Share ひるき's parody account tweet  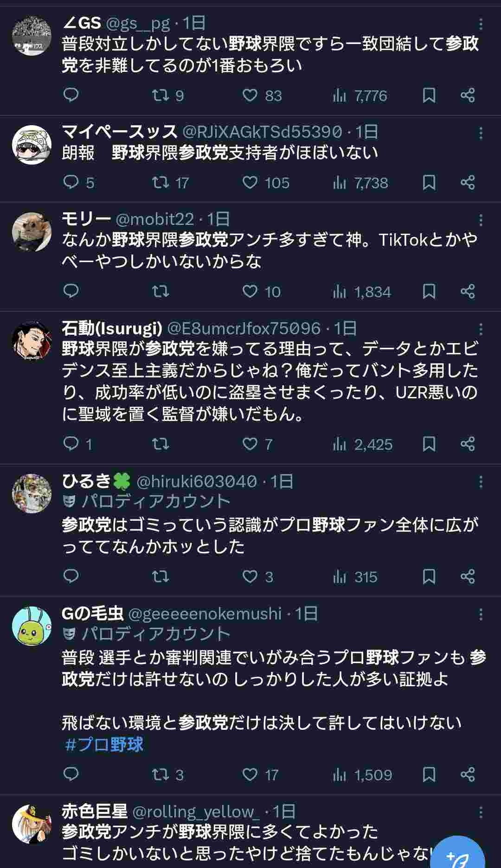tap(468, 576)
